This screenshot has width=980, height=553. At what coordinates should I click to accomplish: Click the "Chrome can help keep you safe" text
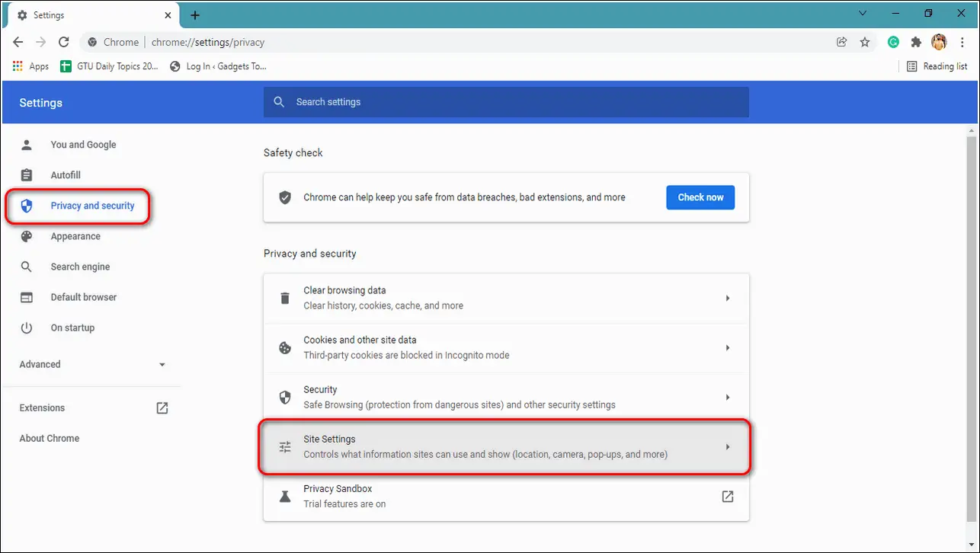tap(464, 197)
